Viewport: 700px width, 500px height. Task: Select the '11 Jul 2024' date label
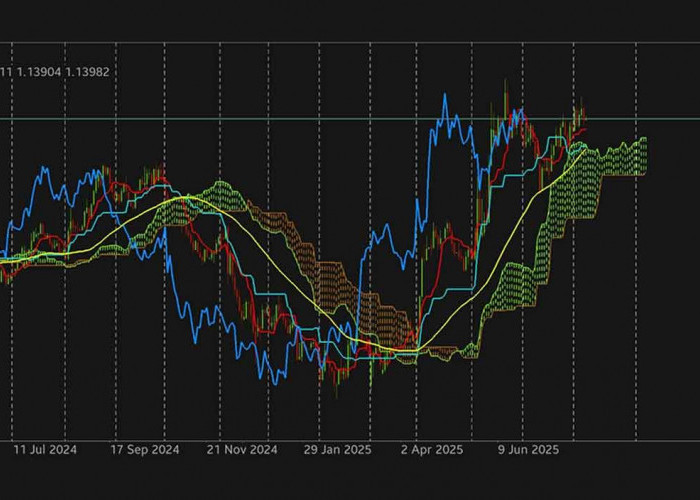click(45, 450)
